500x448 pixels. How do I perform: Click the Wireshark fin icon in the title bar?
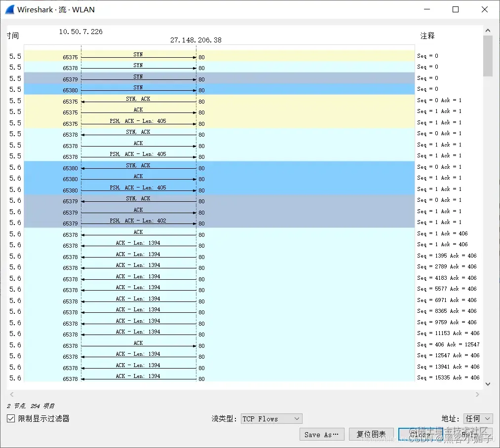point(10,9)
